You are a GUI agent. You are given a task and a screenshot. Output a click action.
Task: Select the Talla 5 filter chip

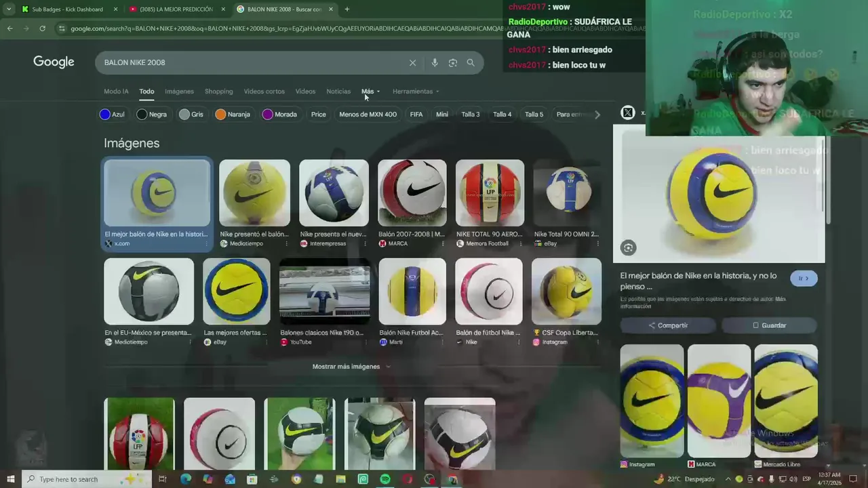[x=534, y=115]
